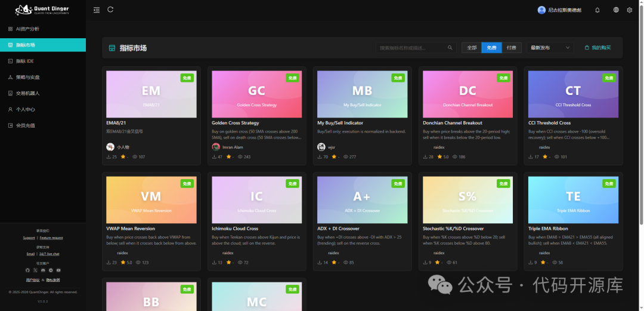Open Triple EMA Ribbon TE thumbnail

pyautogui.click(x=574, y=200)
